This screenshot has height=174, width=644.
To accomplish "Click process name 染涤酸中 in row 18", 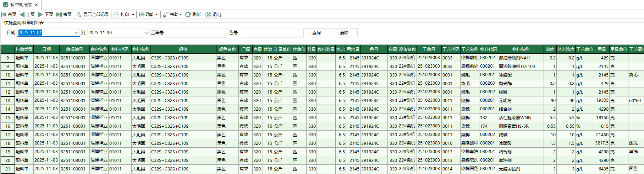I will tap(470, 143).
